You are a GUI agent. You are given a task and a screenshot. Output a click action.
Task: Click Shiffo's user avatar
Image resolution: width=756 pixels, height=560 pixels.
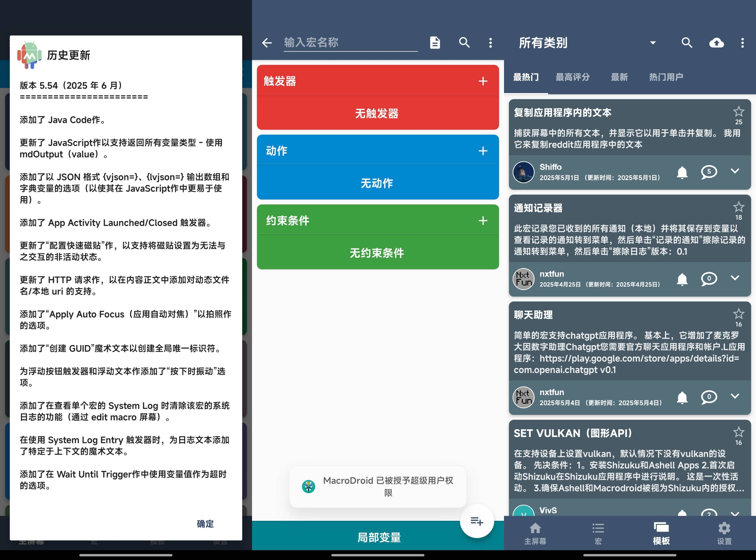point(523,172)
